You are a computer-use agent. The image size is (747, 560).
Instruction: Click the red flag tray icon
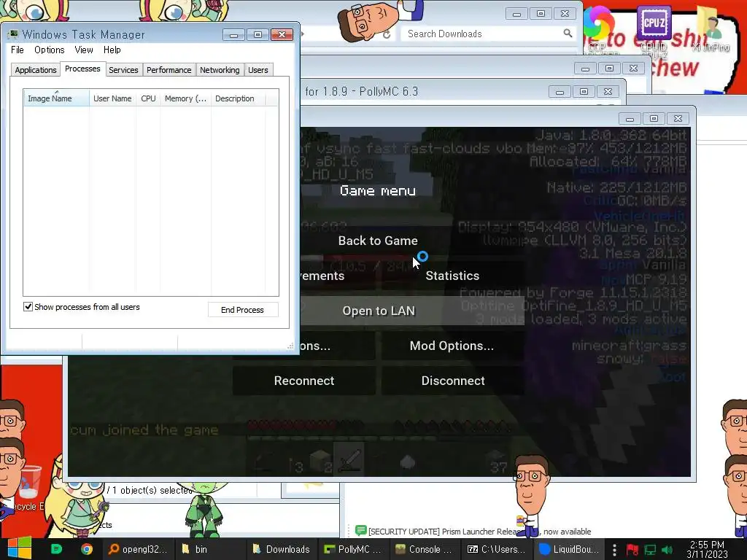pos(632,550)
